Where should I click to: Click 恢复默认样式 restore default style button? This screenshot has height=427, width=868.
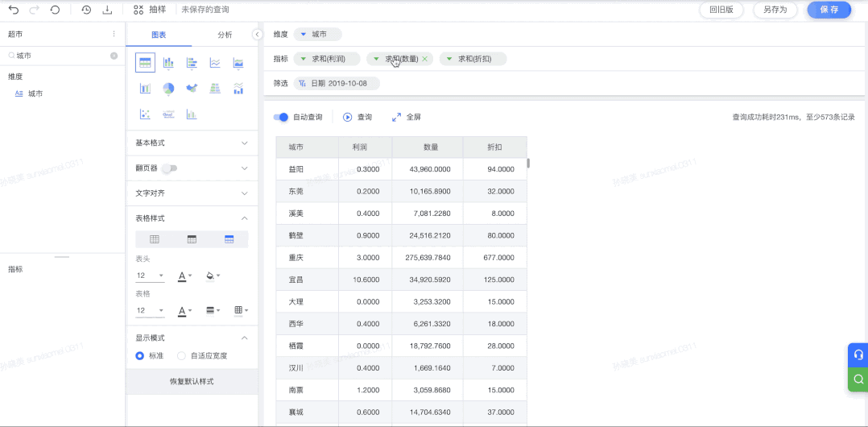tap(192, 381)
